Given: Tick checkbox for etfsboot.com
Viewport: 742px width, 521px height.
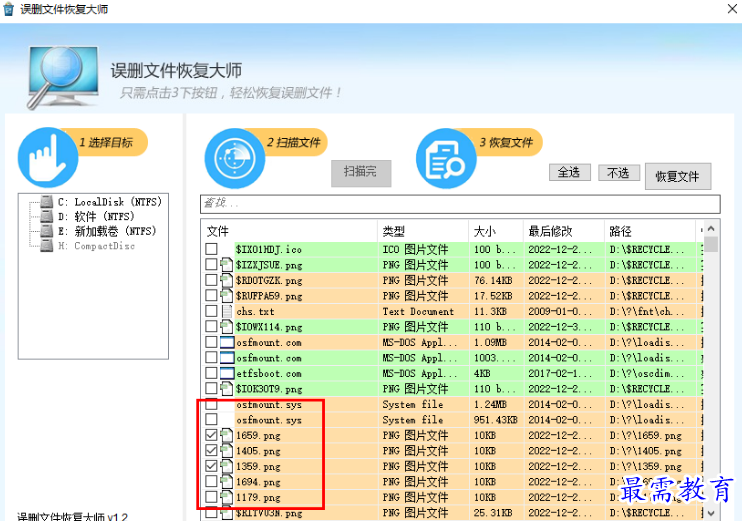Looking at the screenshot, I should click(x=212, y=373).
